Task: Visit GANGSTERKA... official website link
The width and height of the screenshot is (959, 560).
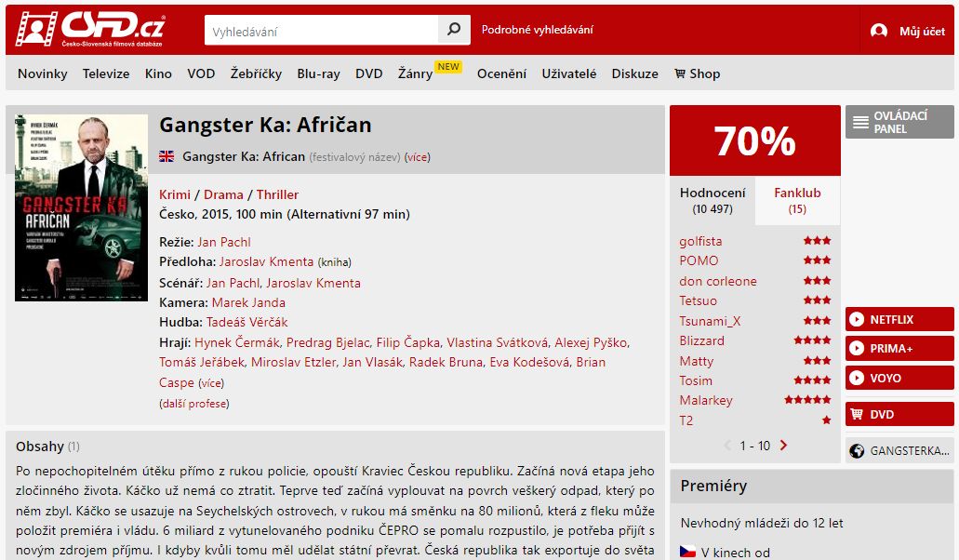Action: coord(899,450)
